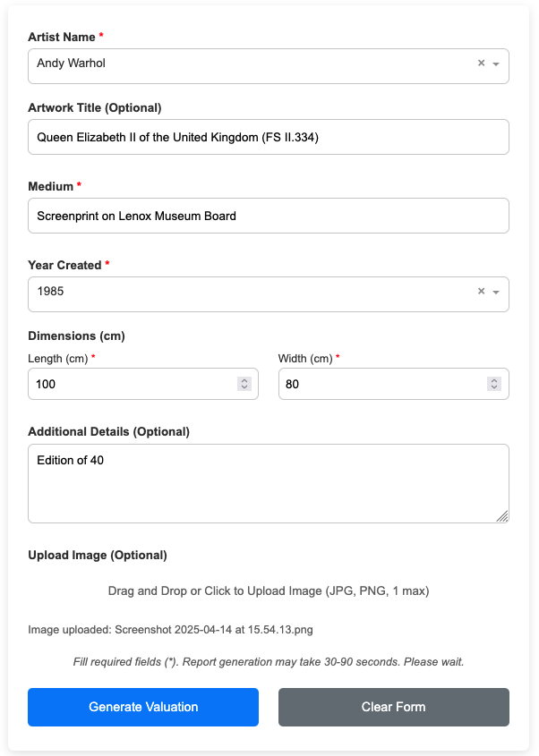Click the Length (cm) number field
Viewport: 539px width, 756px height.
[130, 384]
